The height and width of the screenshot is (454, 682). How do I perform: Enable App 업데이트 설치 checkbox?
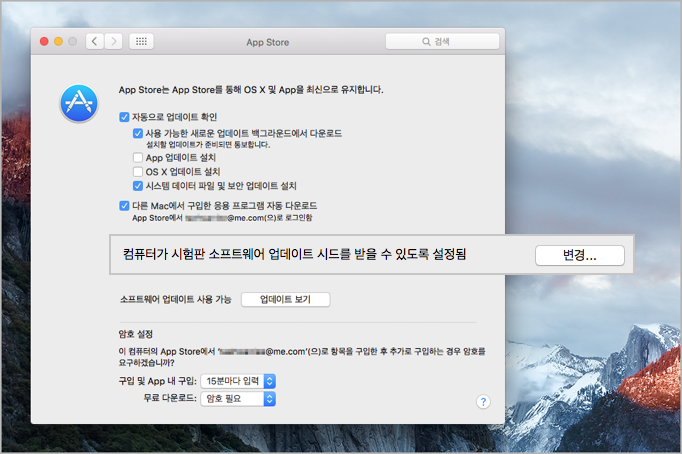(x=138, y=157)
